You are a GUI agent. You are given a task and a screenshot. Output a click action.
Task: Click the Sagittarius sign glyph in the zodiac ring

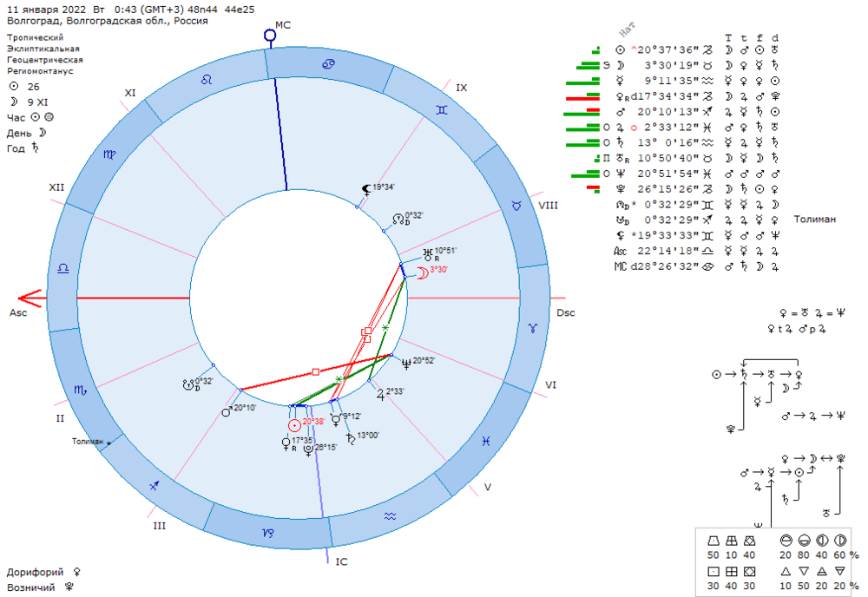pos(155,485)
